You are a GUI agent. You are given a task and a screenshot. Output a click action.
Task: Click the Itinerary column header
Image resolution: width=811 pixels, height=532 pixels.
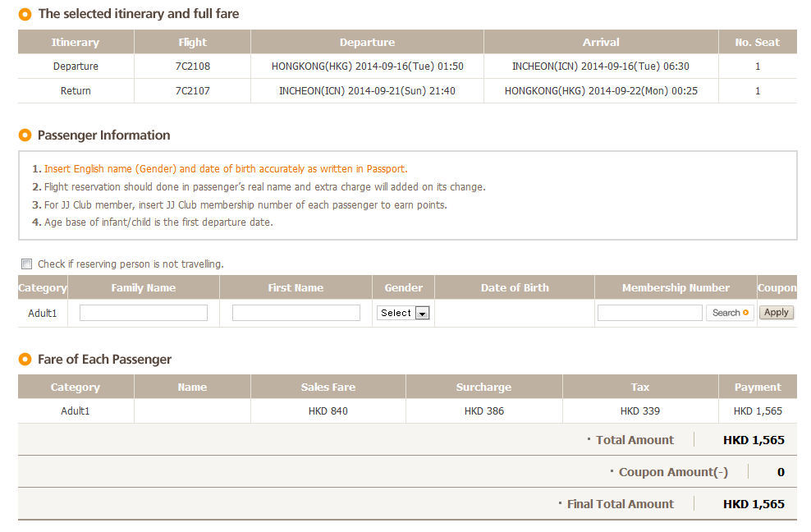[76, 43]
